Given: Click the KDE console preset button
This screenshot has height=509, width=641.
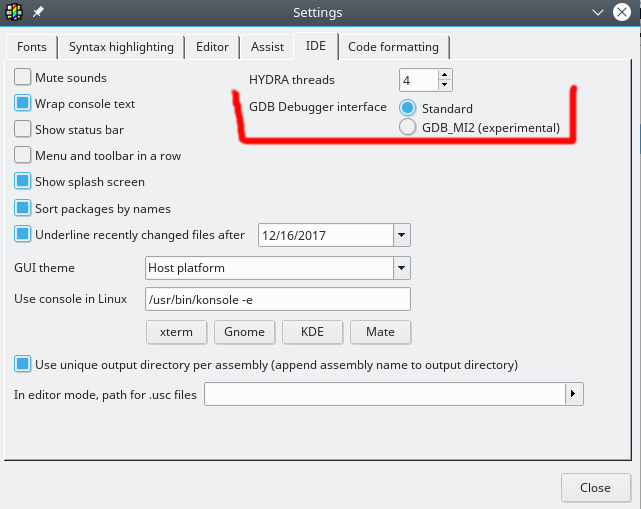Looking at the screenshot, I should tap(311, 332).
